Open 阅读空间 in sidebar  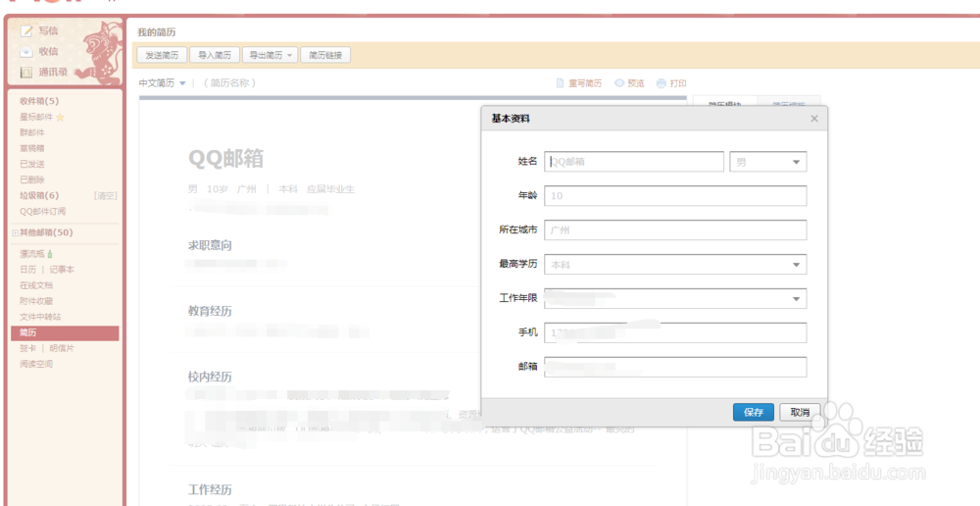pos(36,364)
